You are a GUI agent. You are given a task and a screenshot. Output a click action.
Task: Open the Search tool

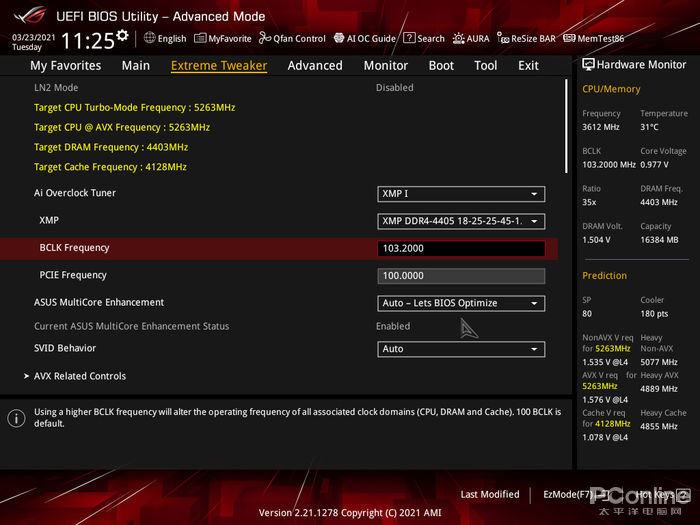click(x=424, y=38)
